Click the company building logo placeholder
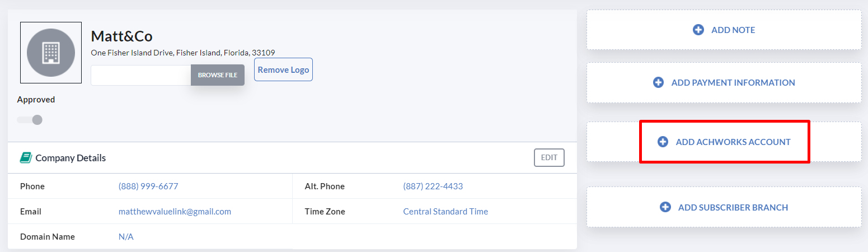The width and height of the screenshot is (868, 252). [x=51, y=53]
